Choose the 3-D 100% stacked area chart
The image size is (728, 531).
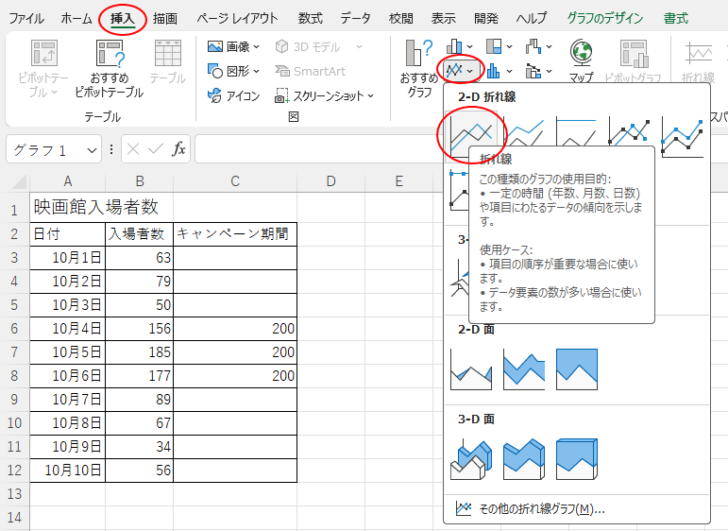[578, 459]
